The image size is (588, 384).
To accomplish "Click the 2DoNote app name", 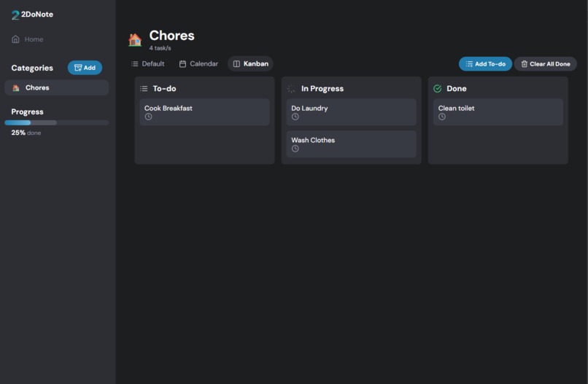I will pyautogui.click(x=37, y=15).
